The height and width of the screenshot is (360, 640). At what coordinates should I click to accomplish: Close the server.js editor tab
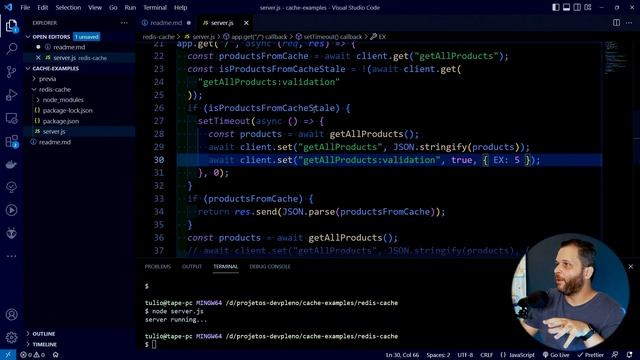point(246,23)
